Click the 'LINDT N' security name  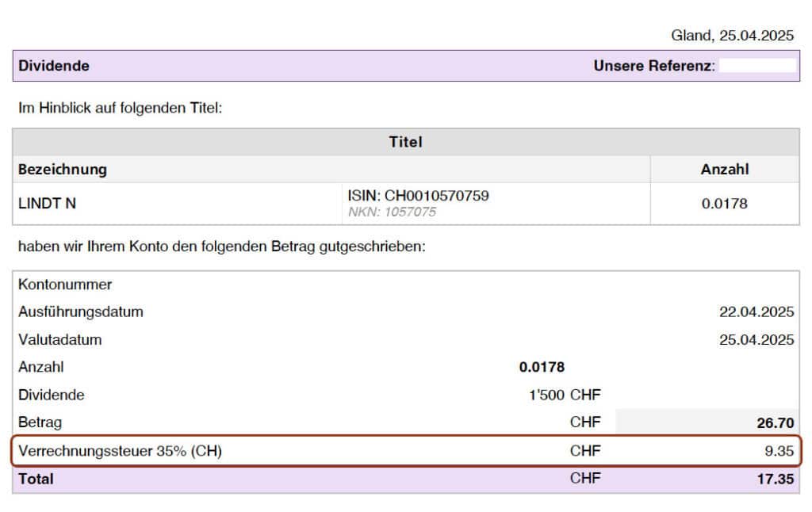pos(47,204)
